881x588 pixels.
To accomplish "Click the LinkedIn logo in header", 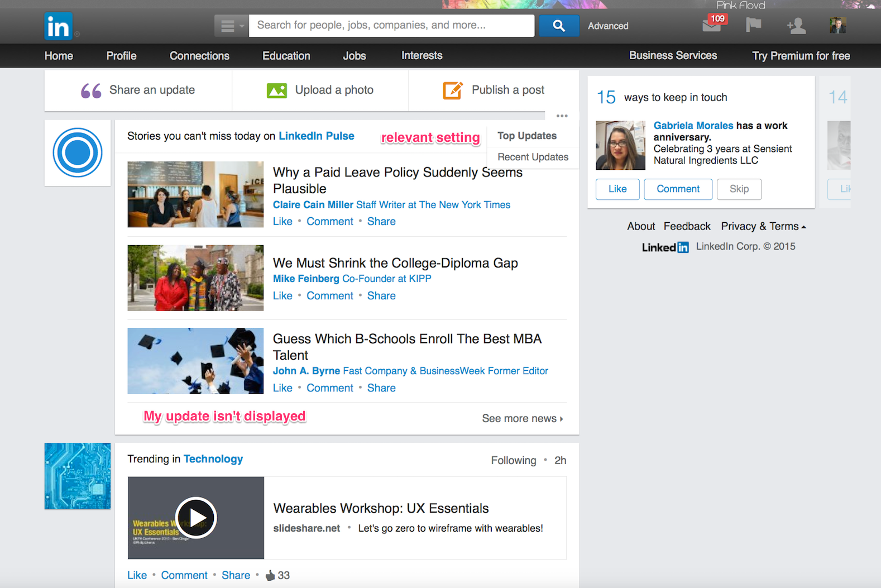I will 58,26.
